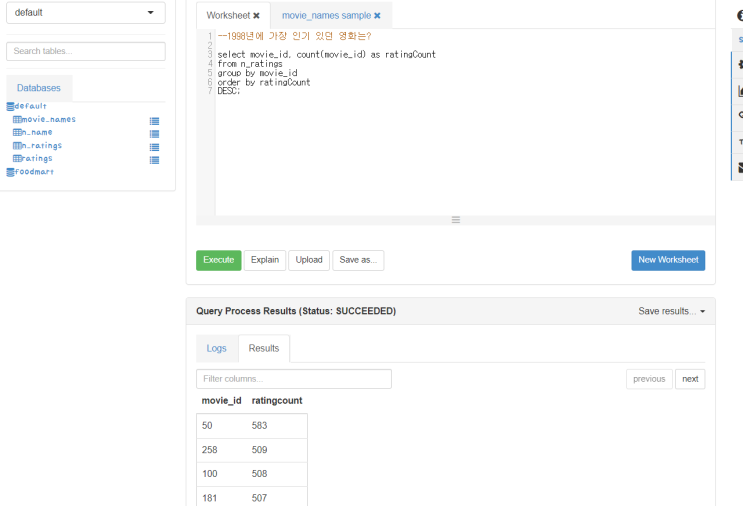Screen dimensions: 743x506
Task: Switch to the Logs tab
Action: pos(217,348)
